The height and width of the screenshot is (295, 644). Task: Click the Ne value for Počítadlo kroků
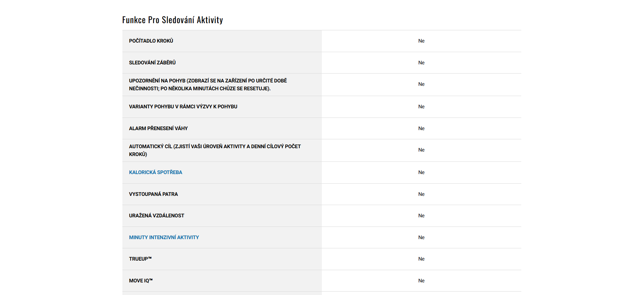[x=421, y=41]
